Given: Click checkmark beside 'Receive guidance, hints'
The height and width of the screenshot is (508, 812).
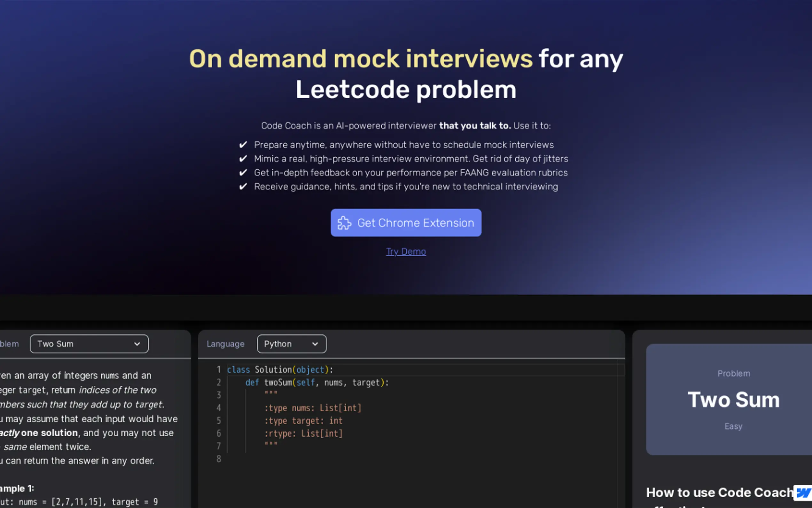Looking at the screenshot, I should point(243,187).
